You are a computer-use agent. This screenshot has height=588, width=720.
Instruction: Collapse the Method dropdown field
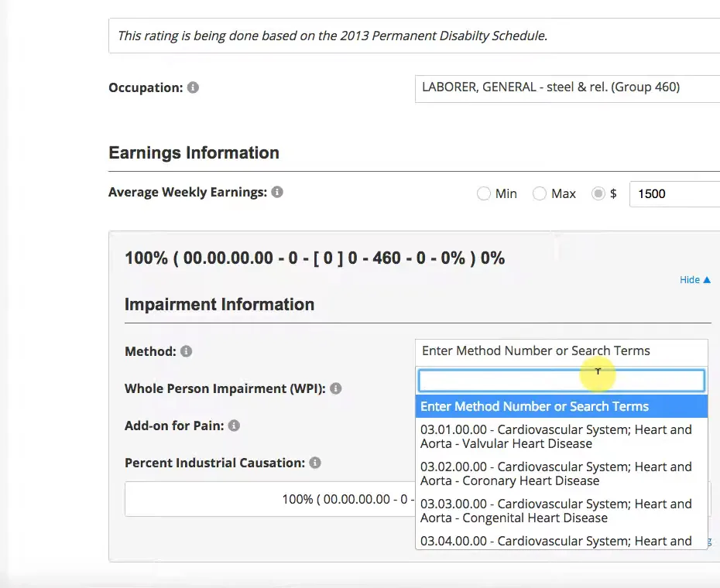(x=561, y=351)
